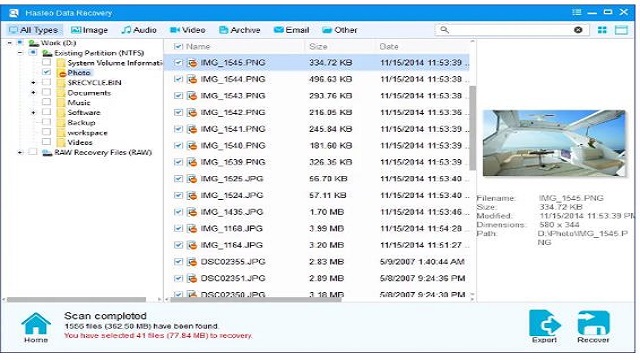Check the Music folder checkbox
Screen dimensions: 640x360
47,102
